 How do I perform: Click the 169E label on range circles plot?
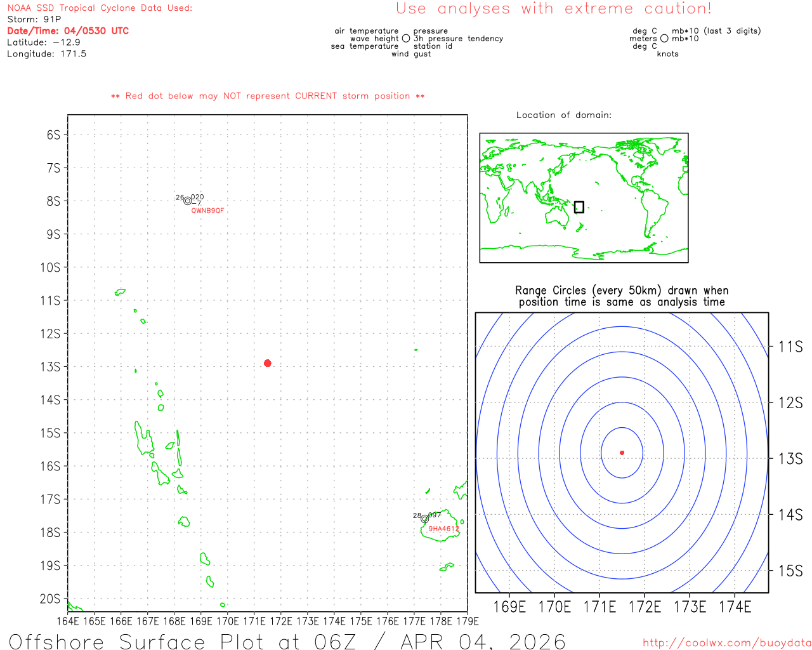click(x=509, y=607)
